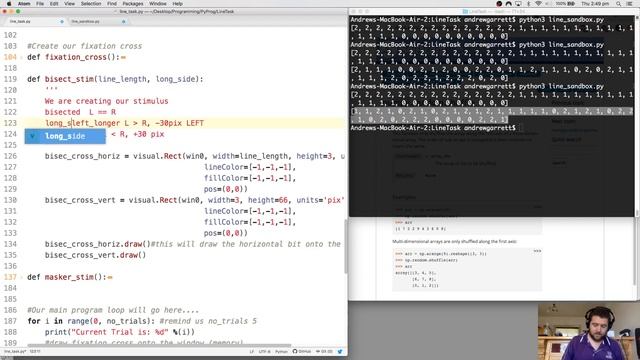This screenshot has width=640, height=360.
Task: Click LF line ending in status bar
Action: tap(251, 351)
